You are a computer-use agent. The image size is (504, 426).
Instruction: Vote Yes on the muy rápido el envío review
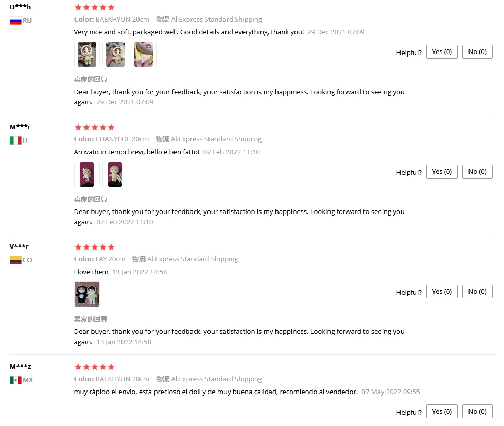(x=442, y=411)
